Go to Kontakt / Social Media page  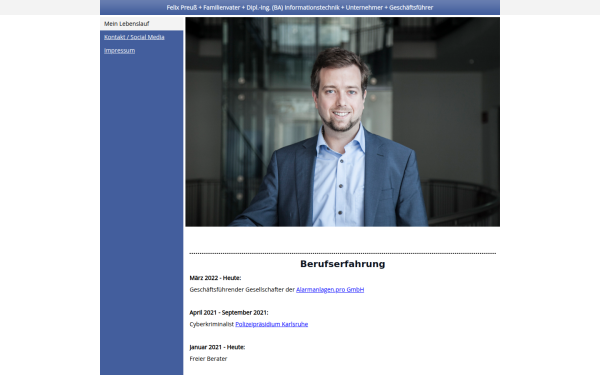134,37
